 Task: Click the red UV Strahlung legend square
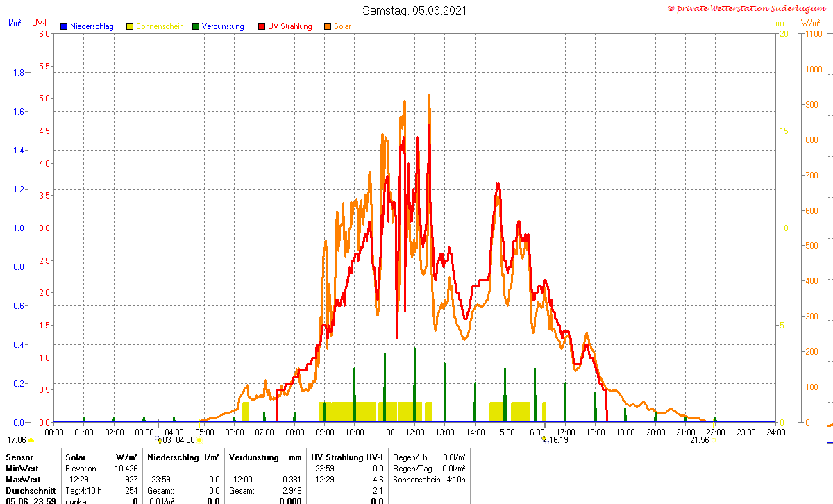click(262, 26)
